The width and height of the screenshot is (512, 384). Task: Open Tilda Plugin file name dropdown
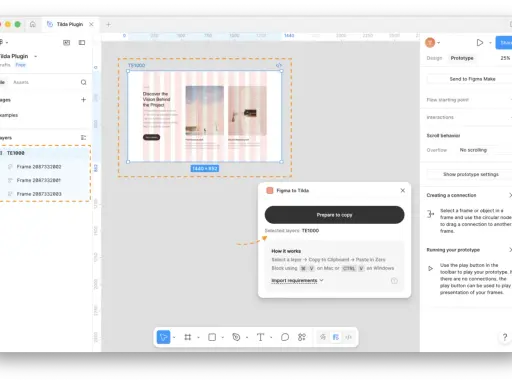36,56
